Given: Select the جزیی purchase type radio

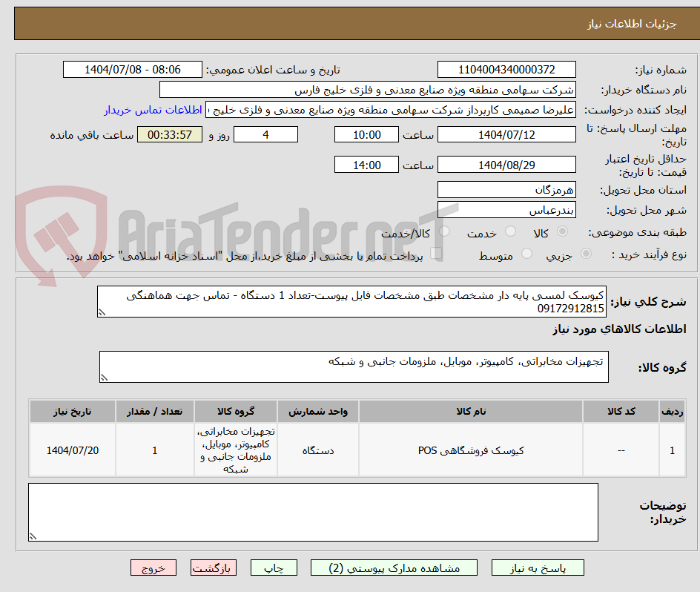Looking at the screenshot, I should tap(585, 254).
